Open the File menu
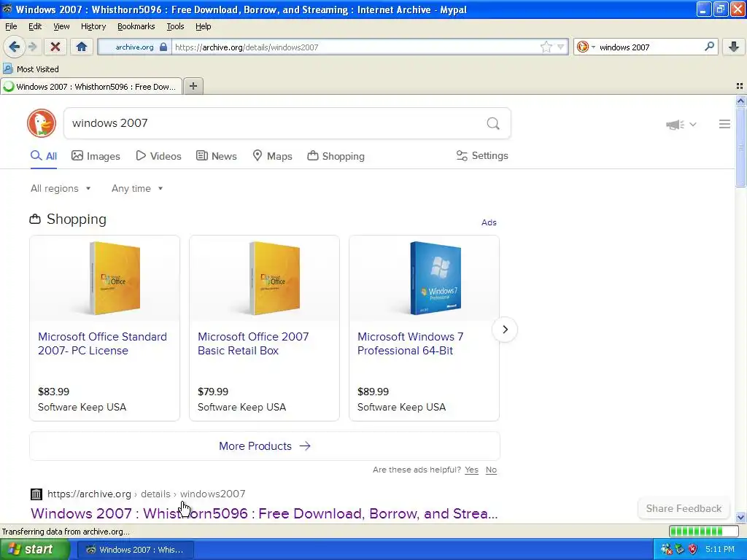This screenshot has width=747, height=560. coord(11,26)
